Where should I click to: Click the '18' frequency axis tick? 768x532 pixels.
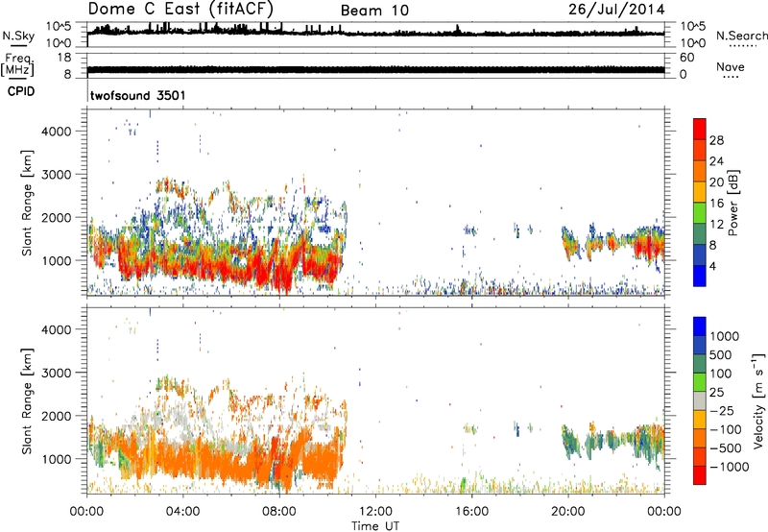63,58
